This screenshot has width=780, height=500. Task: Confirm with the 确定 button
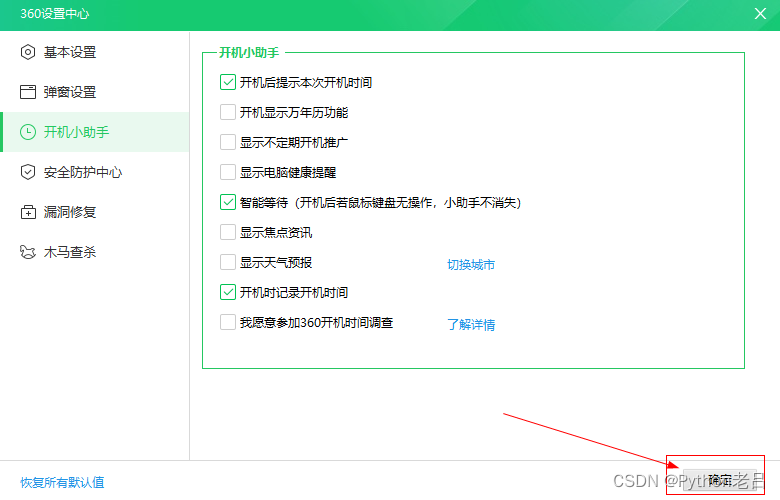(720, 480)
